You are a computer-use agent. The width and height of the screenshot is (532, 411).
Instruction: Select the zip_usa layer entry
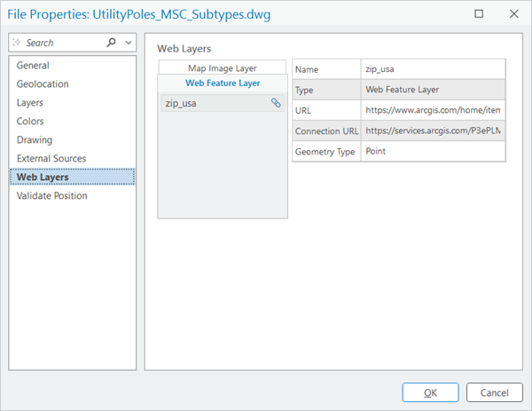click(213, 104)
